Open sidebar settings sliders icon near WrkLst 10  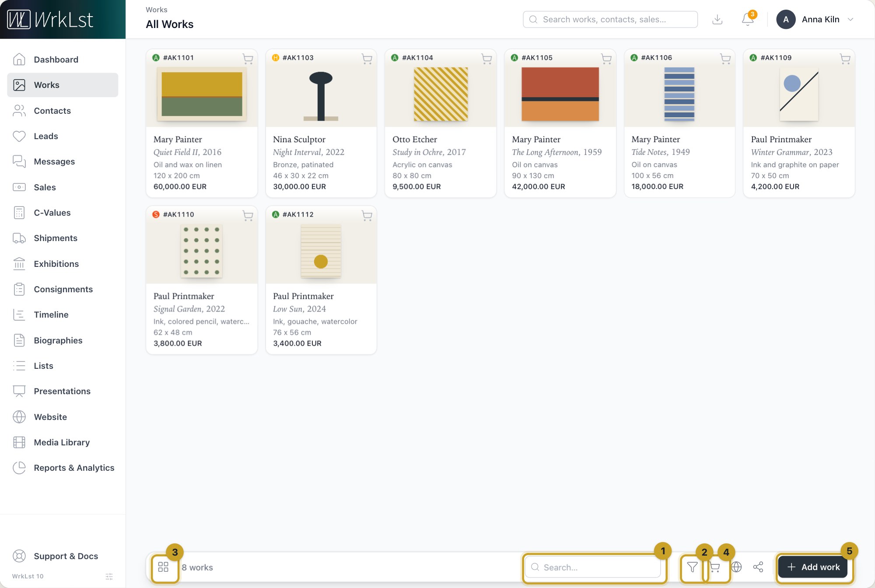click(109, 577)
